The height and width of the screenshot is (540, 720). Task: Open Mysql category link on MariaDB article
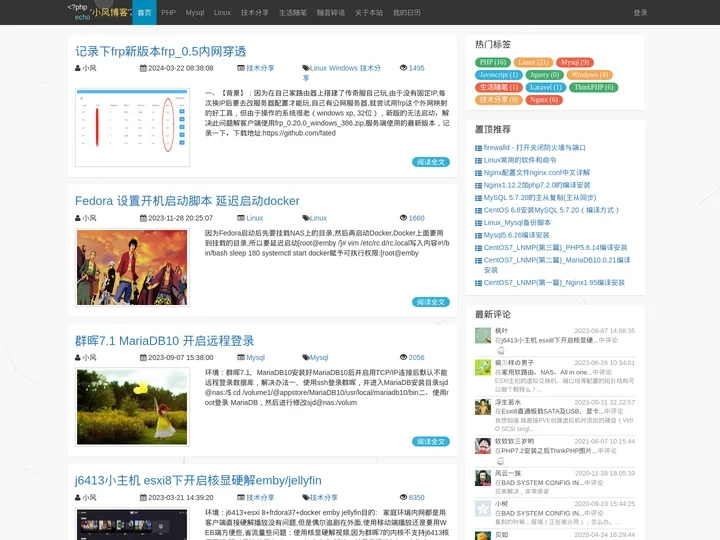click(255, 358)
